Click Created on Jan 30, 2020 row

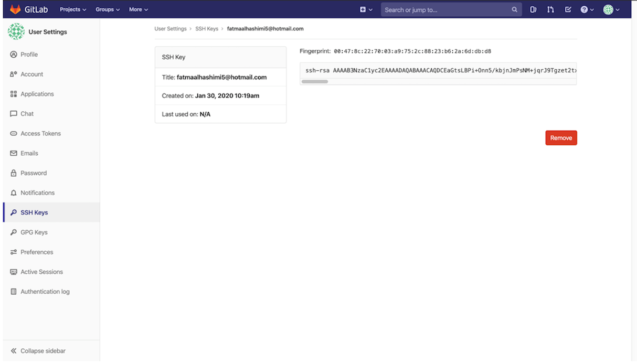pos(220,95)
